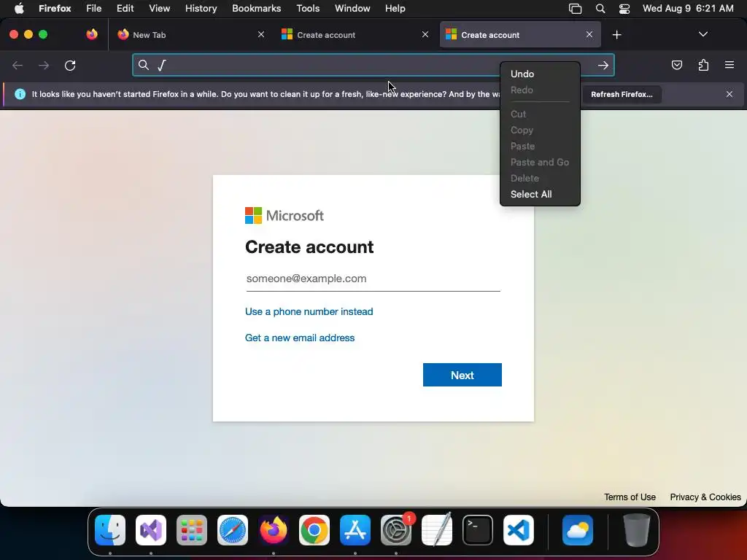Viewport: 747px width, 560px height.
Task: Reload the page with the refresh icon
Action: (x=70, y=65)
